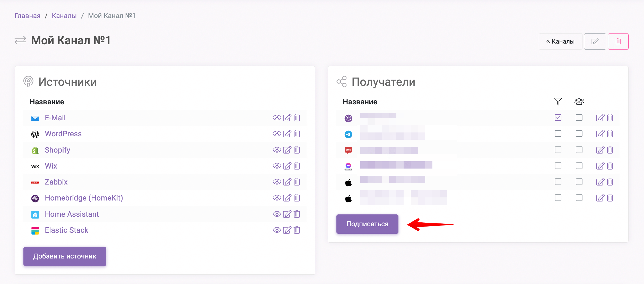Uncheck the filter checkbox for Viber recipient
This screenshot has height=284, width=644.
tap(558, 118)
